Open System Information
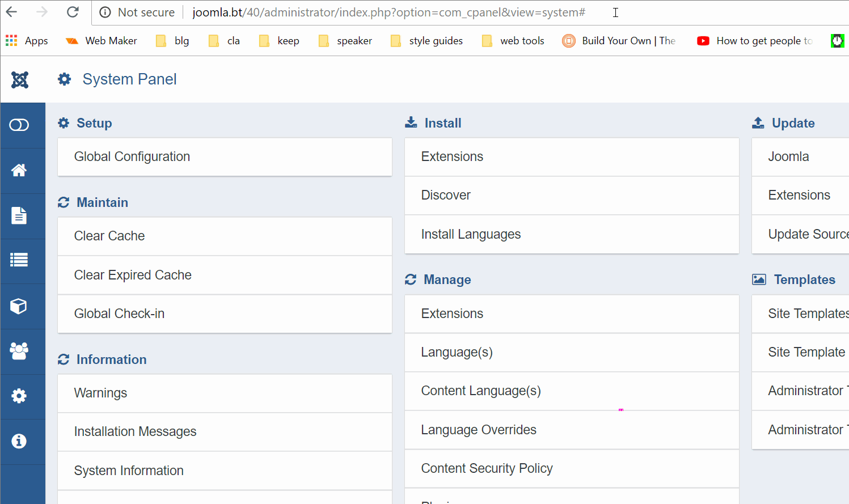The width and height of the screenshot is (849, 504). [x=225, y=471]
